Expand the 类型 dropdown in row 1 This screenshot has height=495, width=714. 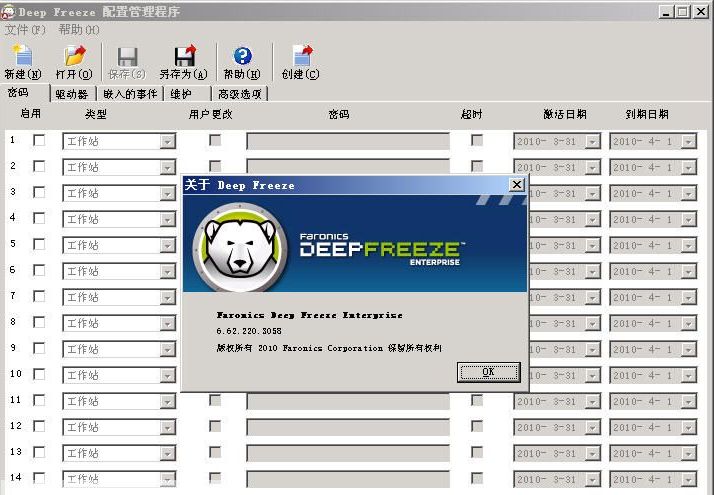pos(167,142)
